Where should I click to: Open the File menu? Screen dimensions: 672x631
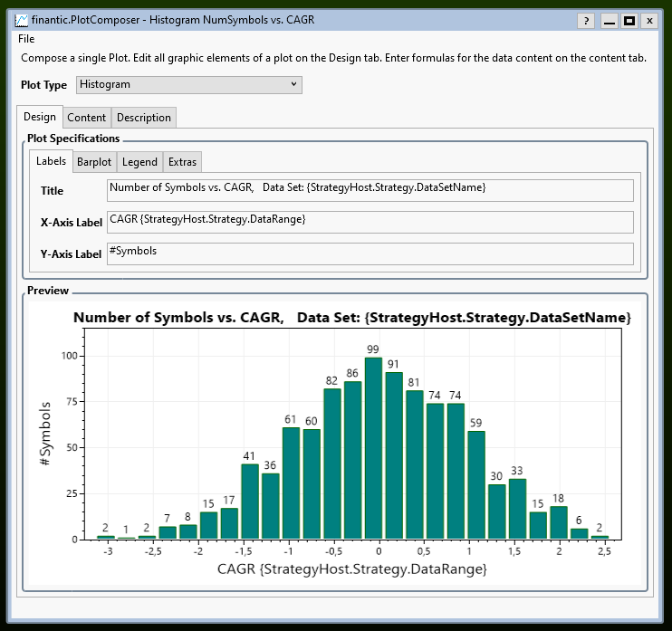[26, 39]
